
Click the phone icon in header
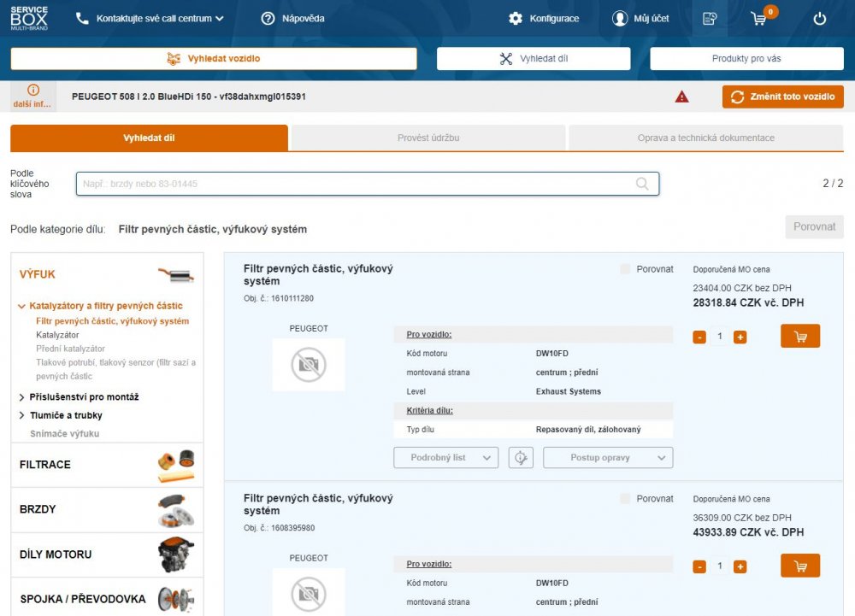(82, 19)
